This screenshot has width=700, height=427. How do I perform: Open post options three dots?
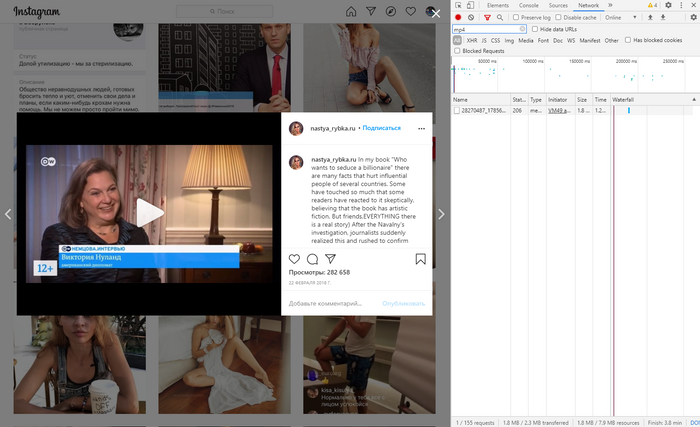(421, 129)
